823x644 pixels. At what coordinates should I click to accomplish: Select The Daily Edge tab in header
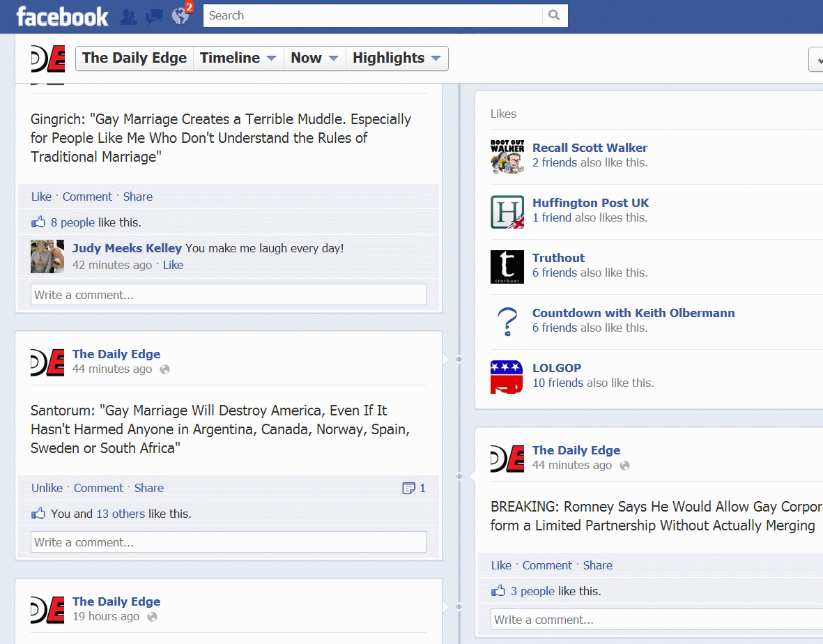[134, 59]
